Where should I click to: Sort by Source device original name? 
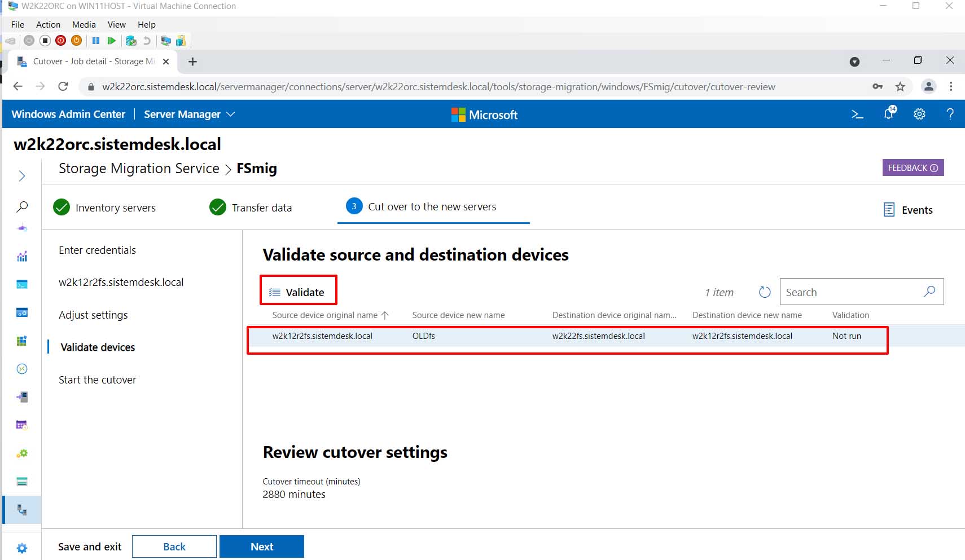pyautogui.click(x=330, y=315)
